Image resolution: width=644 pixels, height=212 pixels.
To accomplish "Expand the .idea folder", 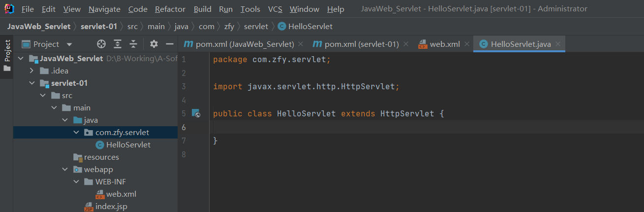I will (x=32, y=71).
